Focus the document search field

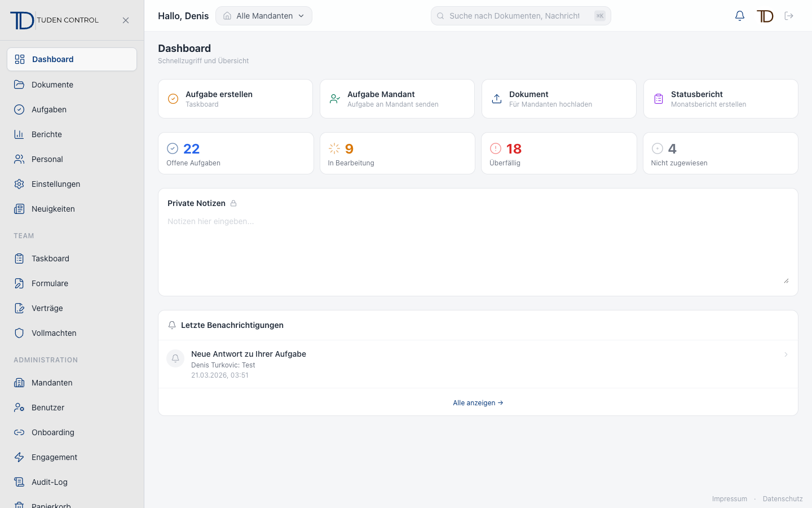pos(520,16)
